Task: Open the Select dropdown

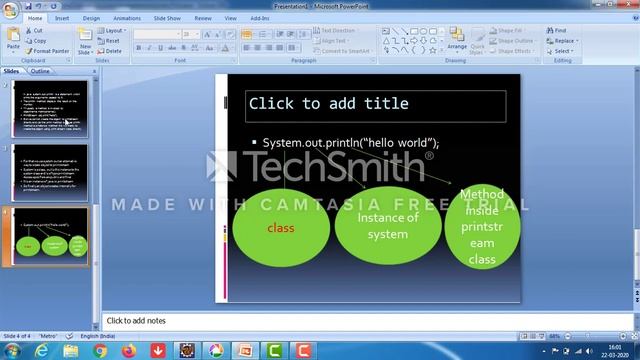Action: pos(560,51)
